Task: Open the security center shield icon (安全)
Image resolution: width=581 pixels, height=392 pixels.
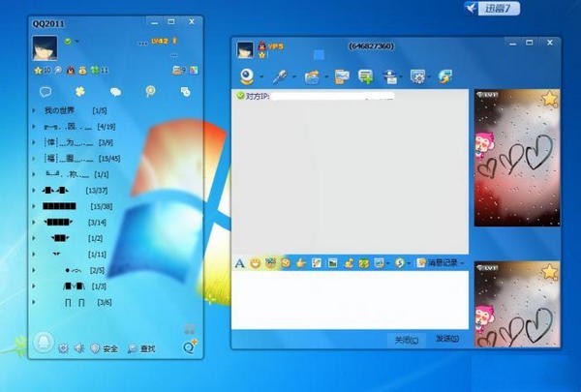Action: click(x=95, y=348)
